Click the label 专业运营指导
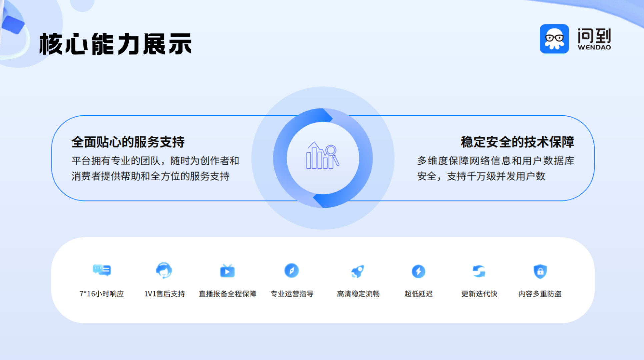 pos(292,294)
